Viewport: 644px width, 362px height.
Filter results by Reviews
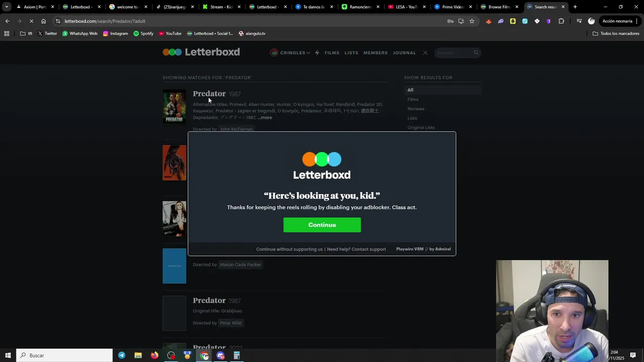(x=416, y=109)
